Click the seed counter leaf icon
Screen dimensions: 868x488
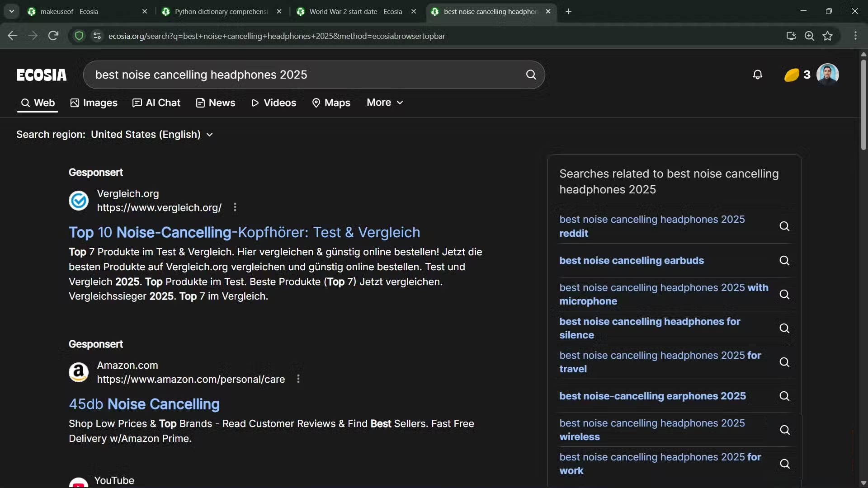pos(792,75)
